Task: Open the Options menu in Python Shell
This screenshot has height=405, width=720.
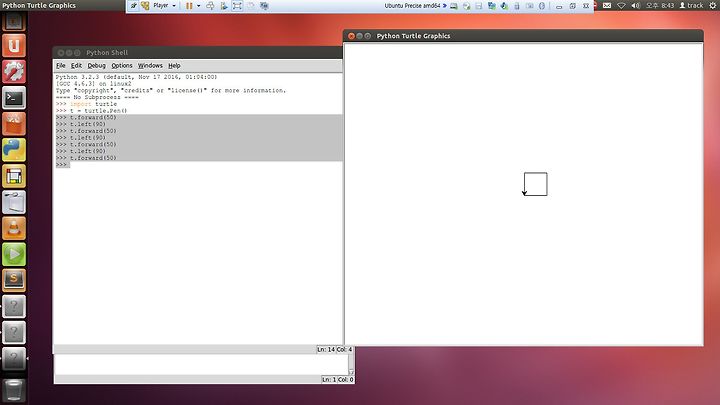Action: tap(122, 66)
